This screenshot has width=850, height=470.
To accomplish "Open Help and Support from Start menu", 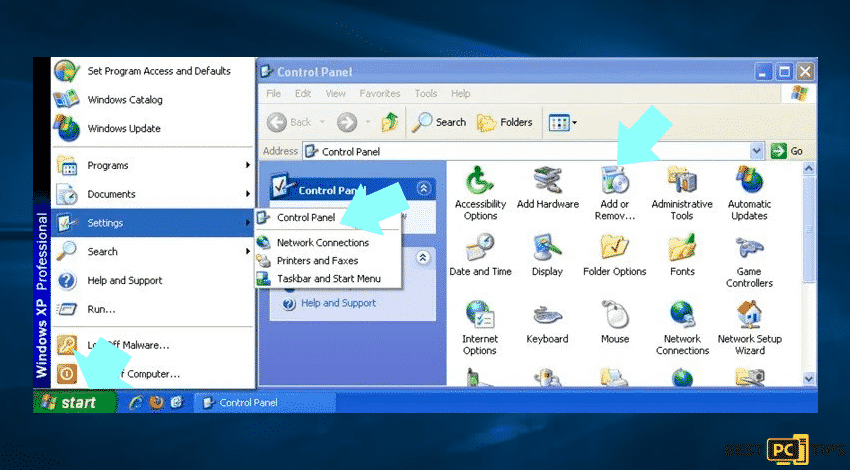I will point(153,280).
